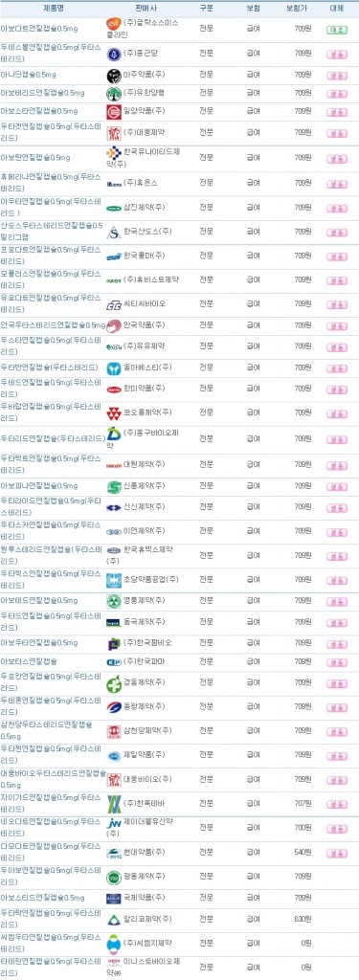Click company name 신신제약(주)
The height and width of the screenshot is (980, 359).
click(x=146, y=507)
